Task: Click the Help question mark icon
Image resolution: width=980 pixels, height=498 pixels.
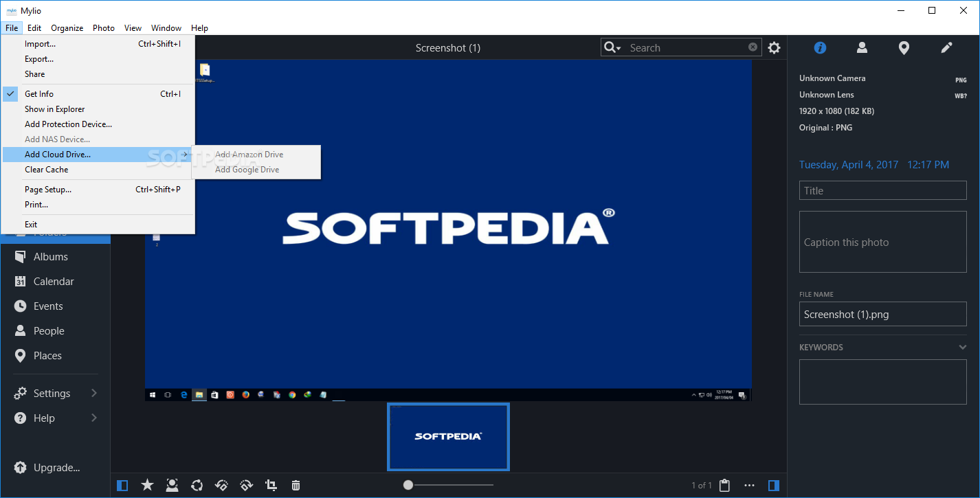Action: click(21, 418)
